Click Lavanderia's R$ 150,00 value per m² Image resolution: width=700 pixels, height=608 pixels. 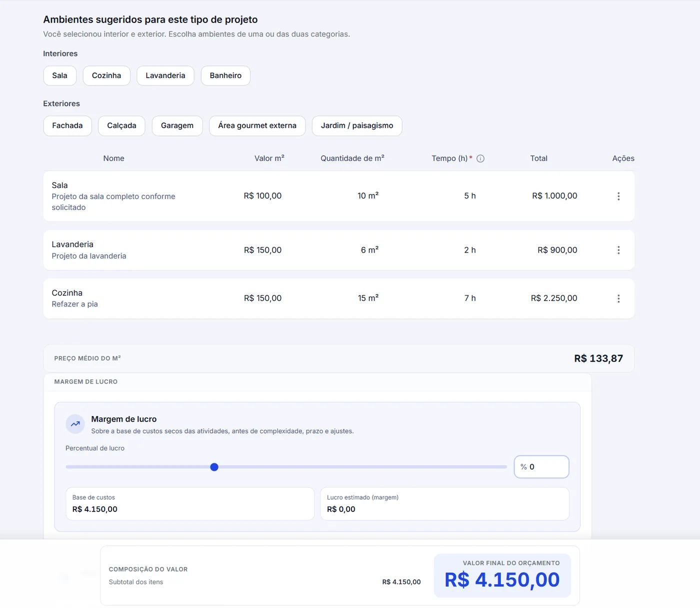point(262,250)
